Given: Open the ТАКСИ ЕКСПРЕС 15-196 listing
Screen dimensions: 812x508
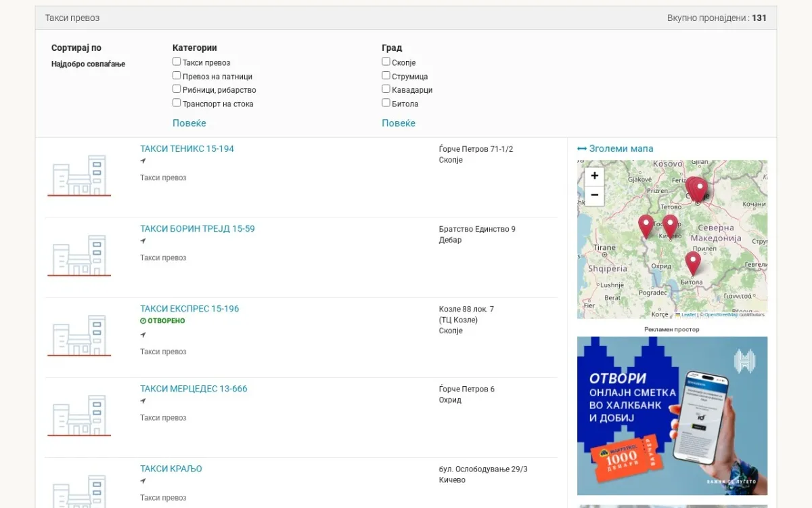Looking at the screenshot, I should click(189, 309).
